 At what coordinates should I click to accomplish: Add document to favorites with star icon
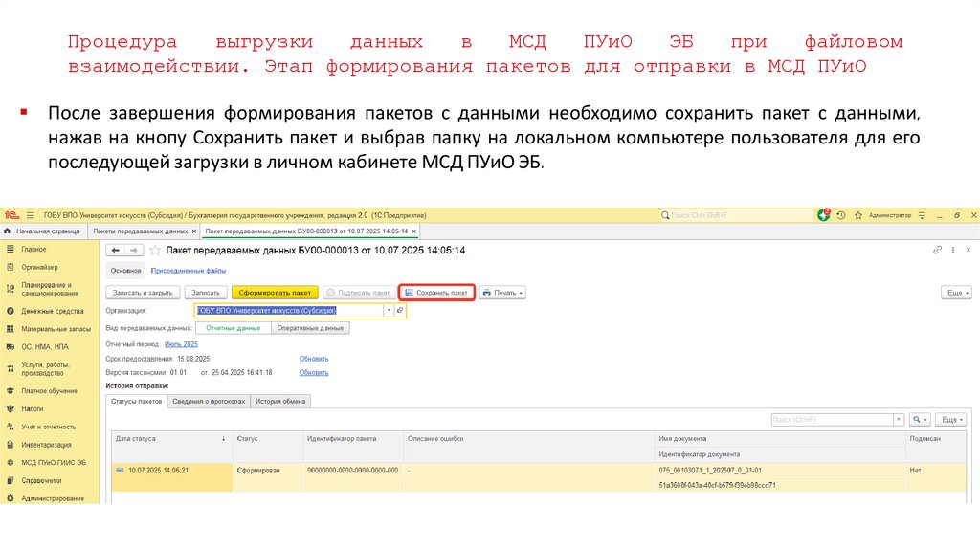[x=155, y=250]
